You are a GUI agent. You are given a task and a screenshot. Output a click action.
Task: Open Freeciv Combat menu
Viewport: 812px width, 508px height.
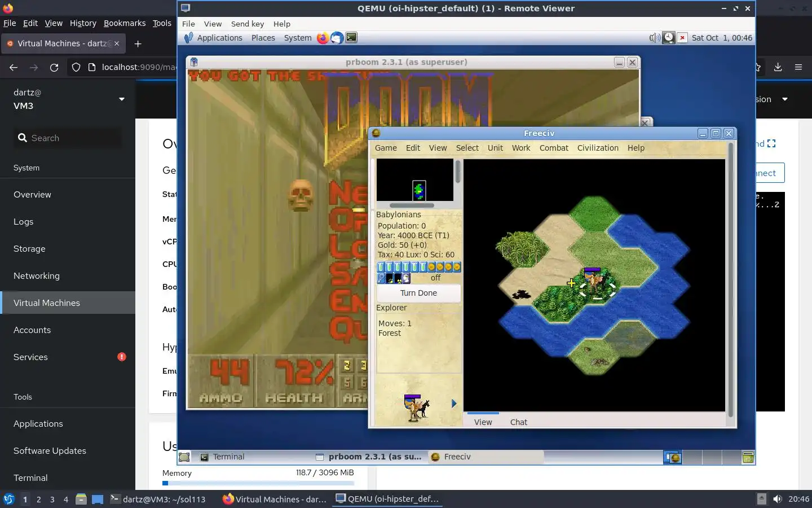(554, 148)
